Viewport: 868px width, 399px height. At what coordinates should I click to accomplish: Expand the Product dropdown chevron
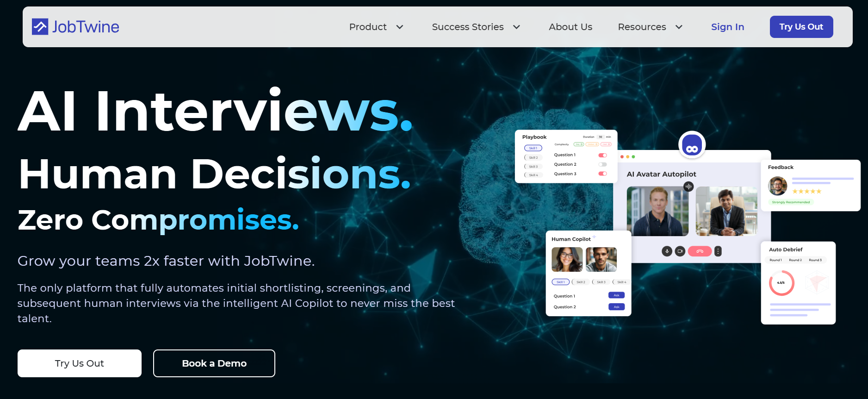click(x=400, y=27)
